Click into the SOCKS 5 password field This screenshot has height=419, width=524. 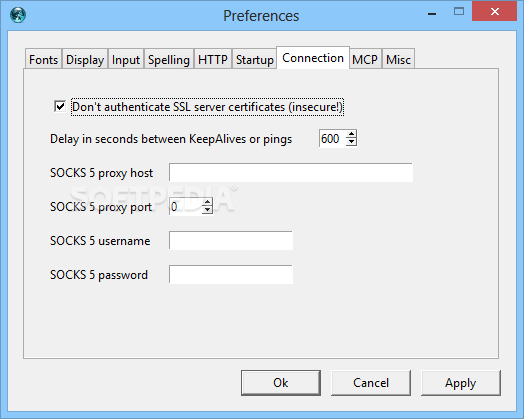(231, 274)
